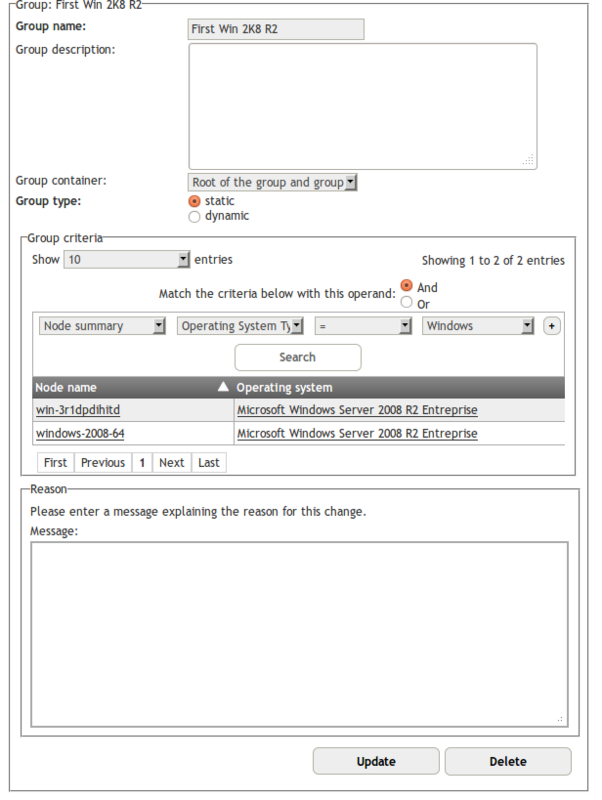The width and height of the screenshot is (602, 800).
Task: Open the Group container dropdown
Action: point(272,182)
